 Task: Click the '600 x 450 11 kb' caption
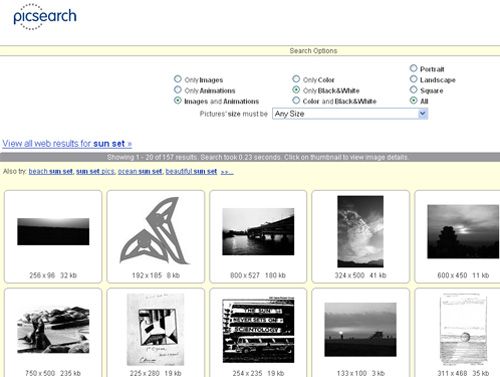(x=463, y=275)
